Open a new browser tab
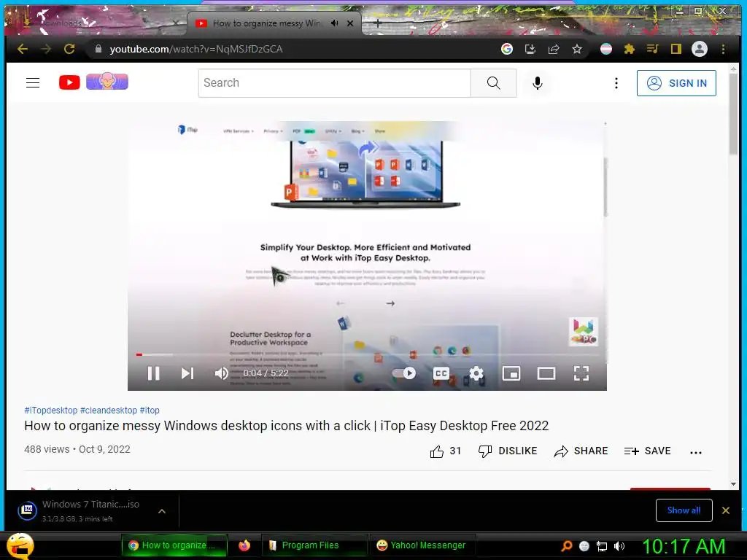Image resolution: width=747 pixels, height=560 pixels. pos(377,23)
